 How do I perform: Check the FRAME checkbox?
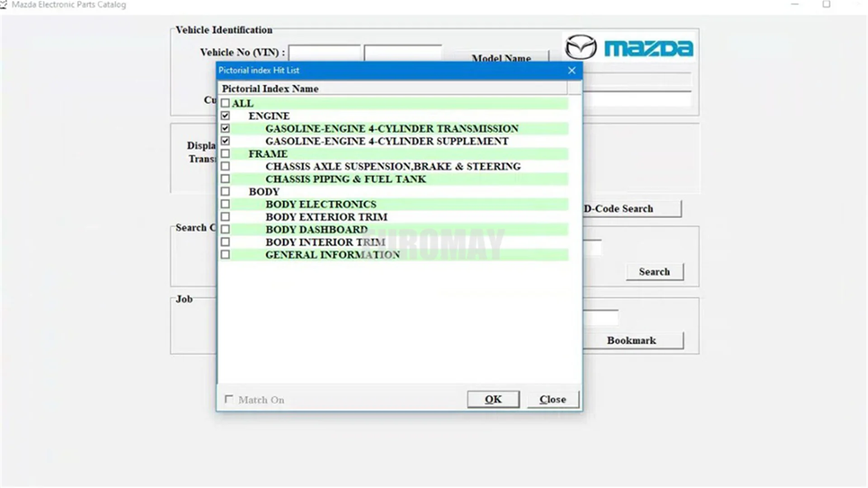click(225, 154)
